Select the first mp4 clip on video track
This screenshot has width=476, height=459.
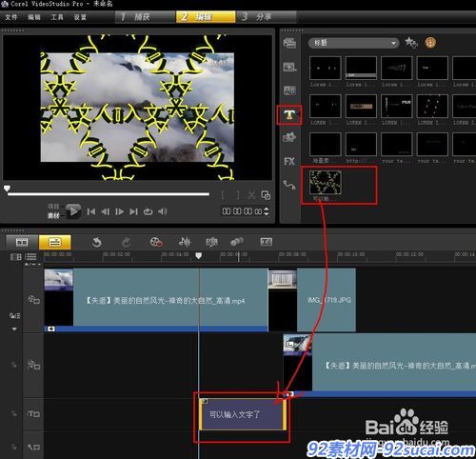click(x=155, y=300)
